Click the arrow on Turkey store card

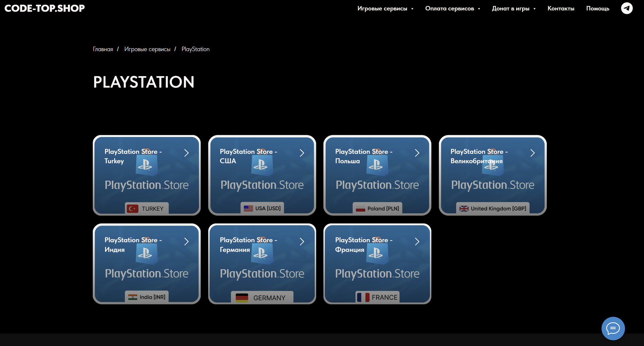click(x=186, y=153)
